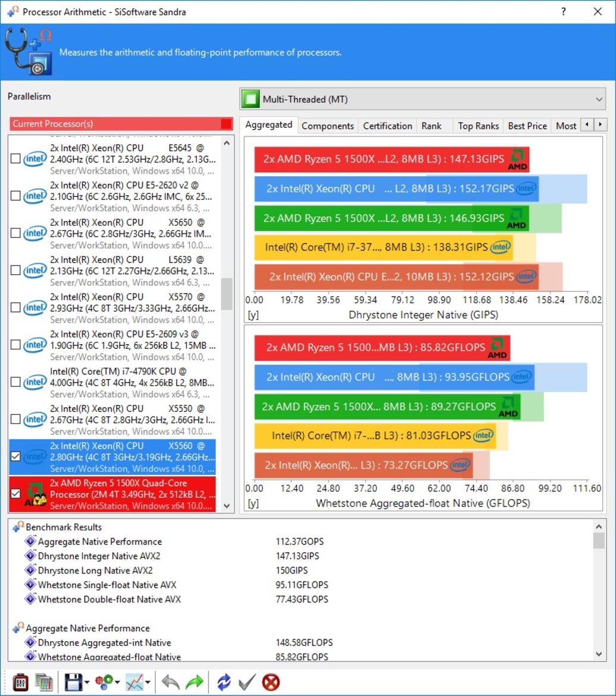Open the dropdown arrow beside the gears icon
This screenshot has height=696, width=616.
click(118, 683)
